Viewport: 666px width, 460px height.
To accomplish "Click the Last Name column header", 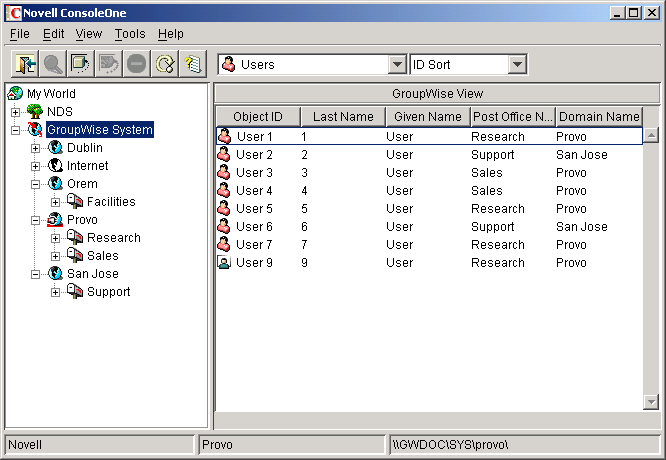I will click(x=343, y=116).
